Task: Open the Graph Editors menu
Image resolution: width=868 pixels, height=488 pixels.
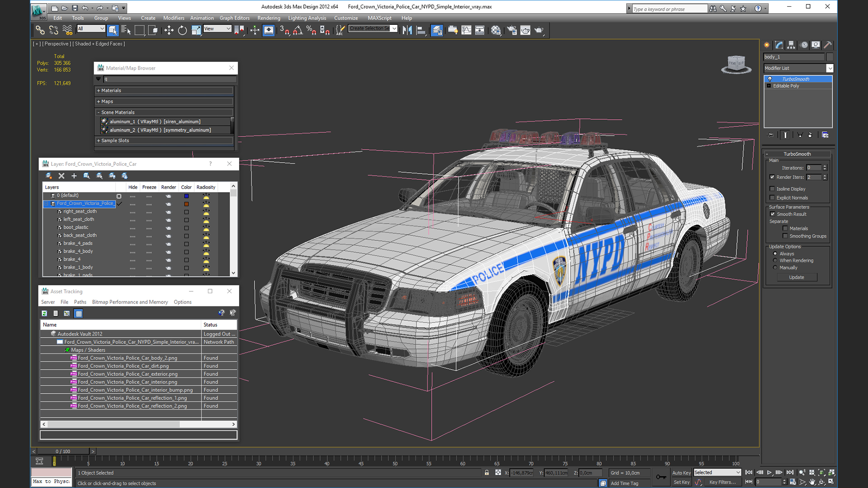Action: [x=235, y=18]
